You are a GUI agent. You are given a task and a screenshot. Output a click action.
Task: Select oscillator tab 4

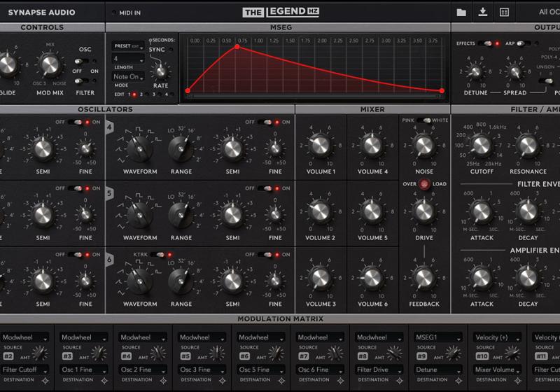110,127
